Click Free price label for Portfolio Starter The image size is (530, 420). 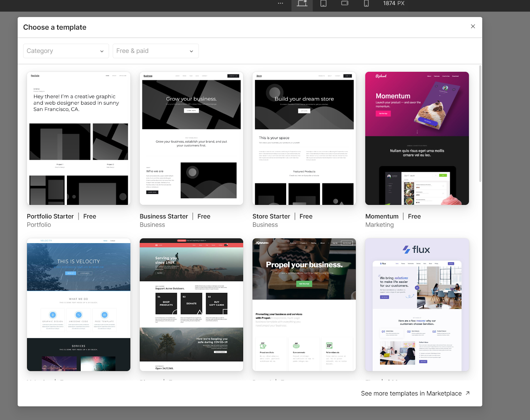click(x=90, y=216)
